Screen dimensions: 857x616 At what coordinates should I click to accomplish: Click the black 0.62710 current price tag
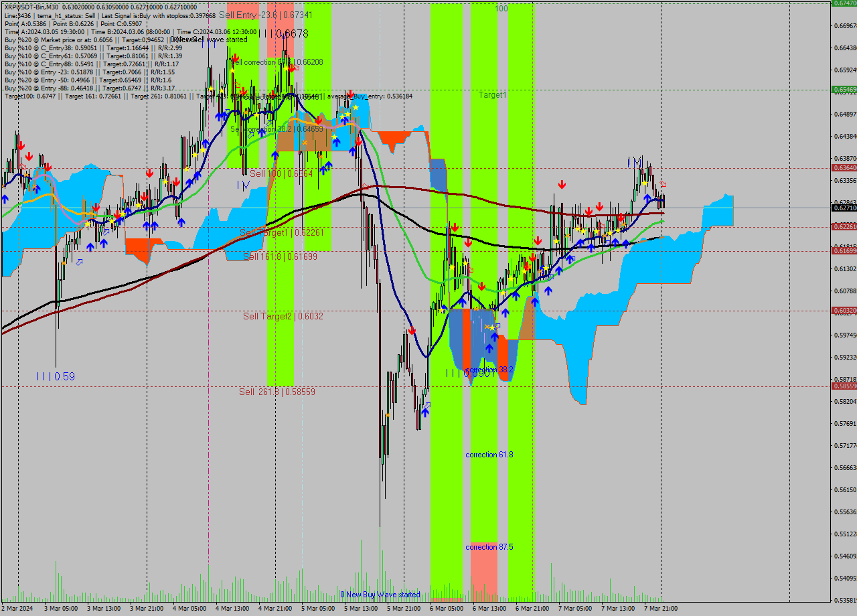(x=844, y=208)
